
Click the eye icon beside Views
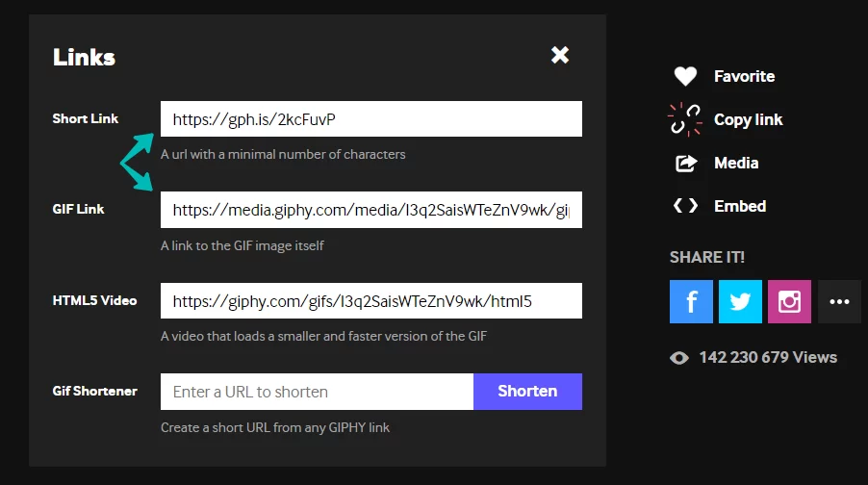(x=679, y=358)
